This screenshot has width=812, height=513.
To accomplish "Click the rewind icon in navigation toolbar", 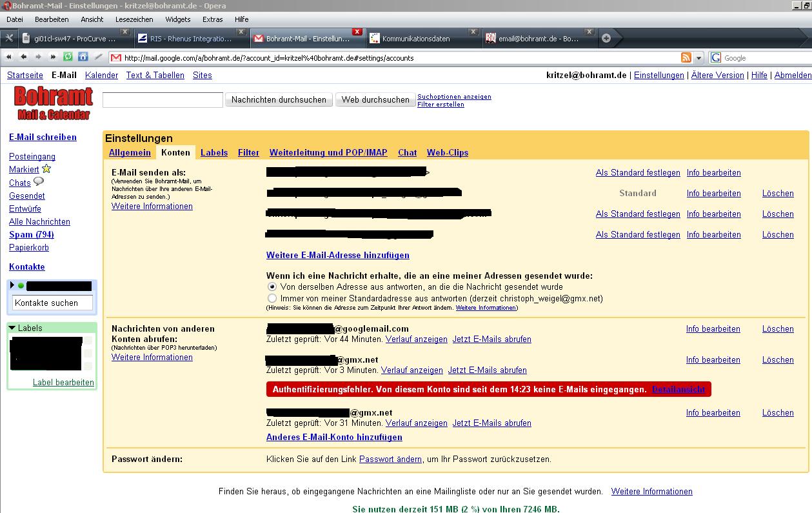I will [10, 57].
